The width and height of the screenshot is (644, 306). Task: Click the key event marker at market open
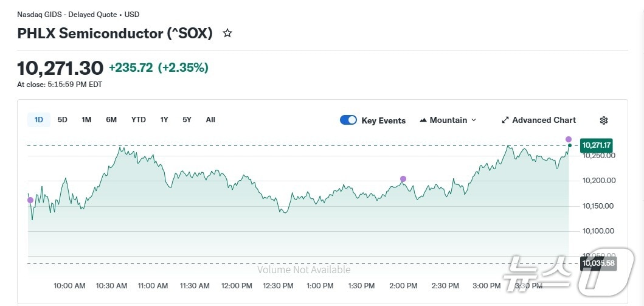click(30, 200)
